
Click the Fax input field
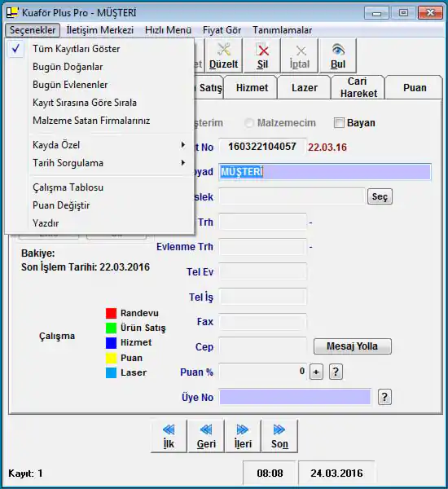(x=262, y=322)
